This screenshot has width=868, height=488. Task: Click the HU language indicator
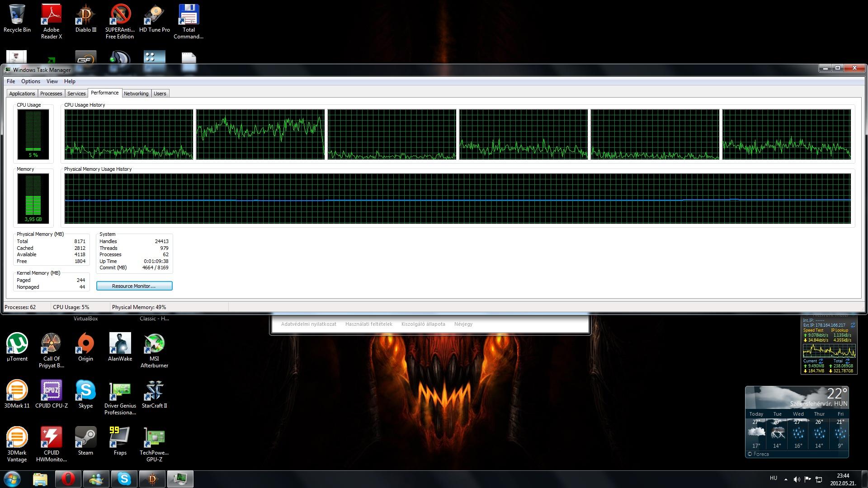pyautogui.click(x=774, y=478)
